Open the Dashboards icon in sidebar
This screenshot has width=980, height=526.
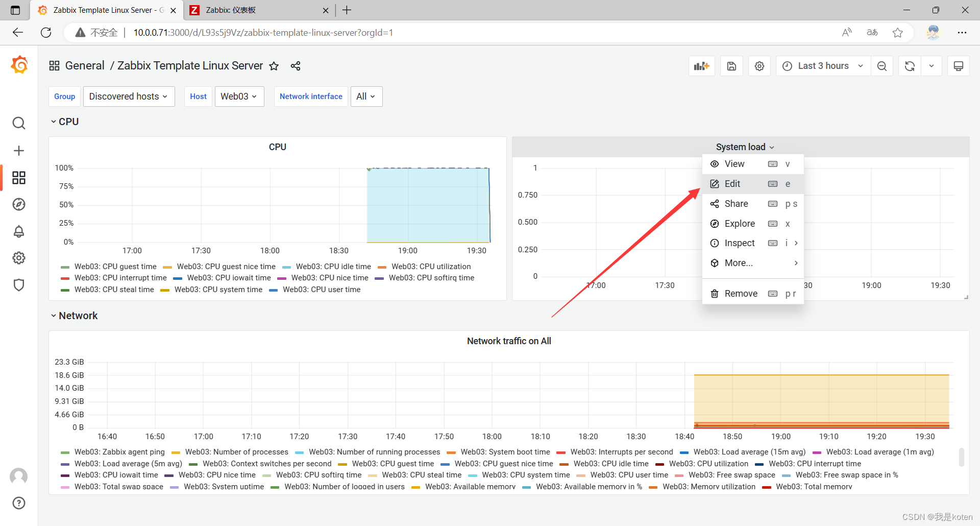(19, 178)
